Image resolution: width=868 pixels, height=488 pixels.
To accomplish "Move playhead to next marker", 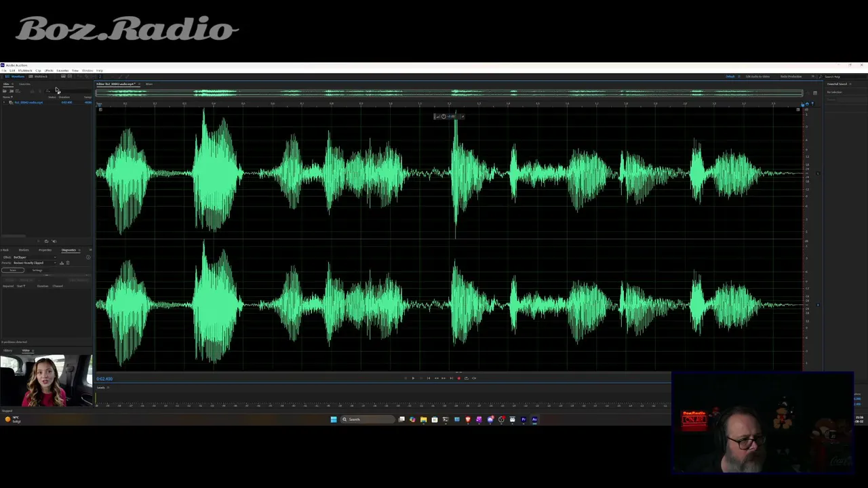I will [x=451, y=378].
